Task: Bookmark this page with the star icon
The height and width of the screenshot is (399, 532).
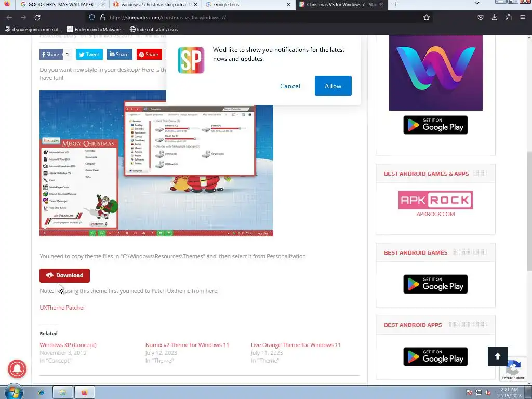Action: 427,17
